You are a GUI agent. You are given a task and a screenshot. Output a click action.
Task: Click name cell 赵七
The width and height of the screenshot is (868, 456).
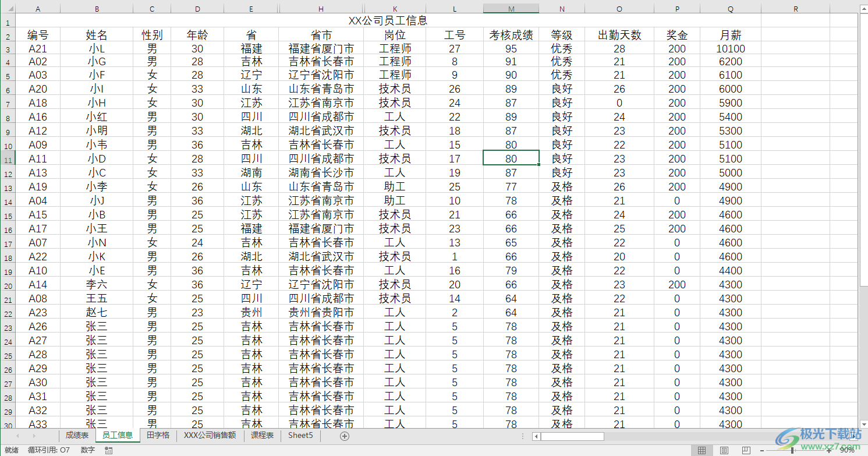pyautogui.click(x=97, y=312)
